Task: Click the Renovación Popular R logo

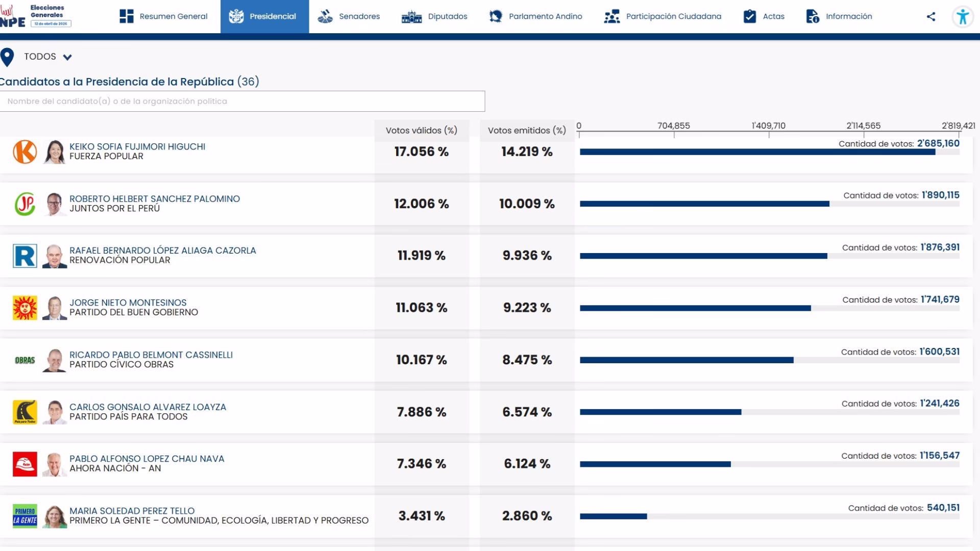Action: (25, 256)
